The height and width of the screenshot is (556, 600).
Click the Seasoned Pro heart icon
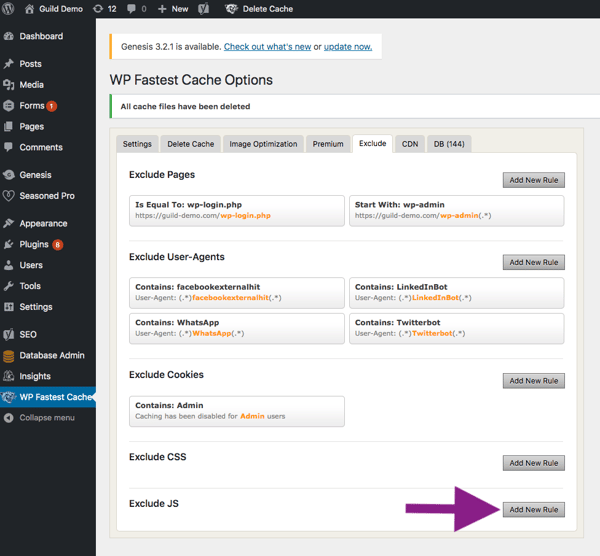[x=8, y=196]
